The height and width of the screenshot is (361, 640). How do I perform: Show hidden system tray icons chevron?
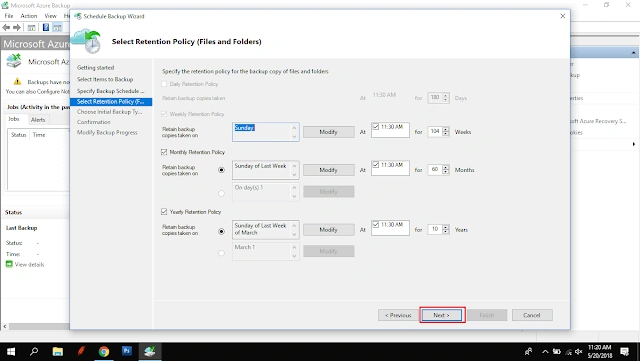point(545,352)
